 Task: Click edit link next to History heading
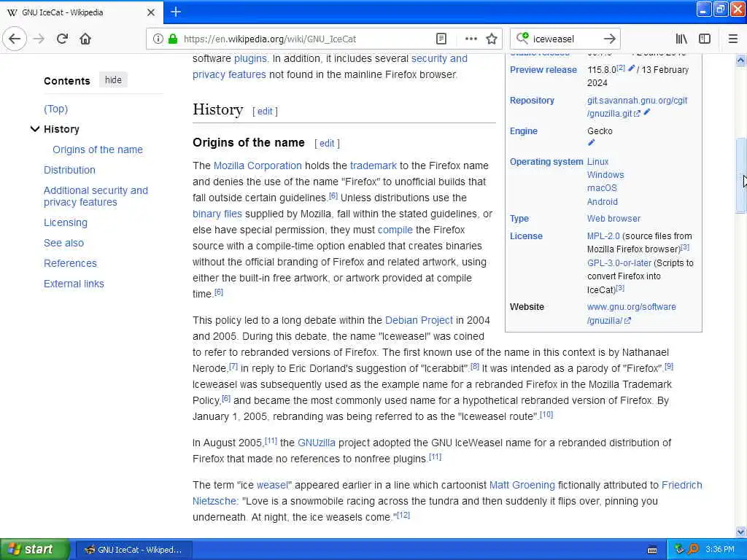pos(265,112)
